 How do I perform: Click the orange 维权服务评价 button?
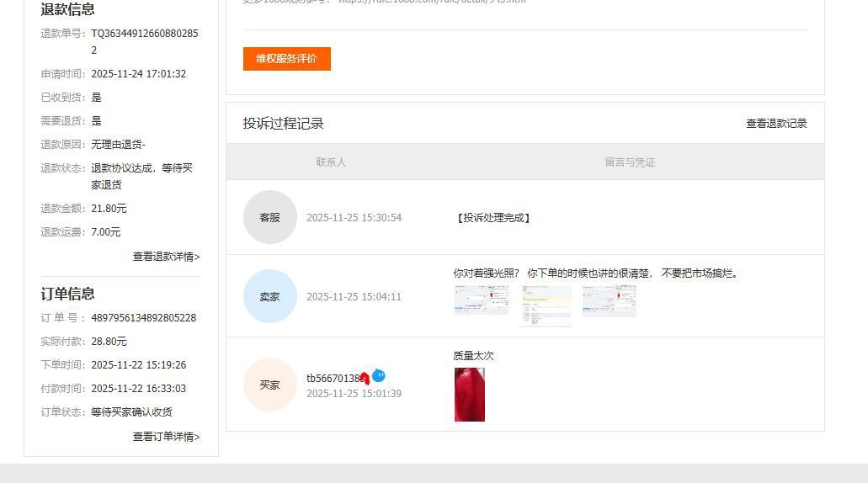pyautogui.click(x=287, y=59)
